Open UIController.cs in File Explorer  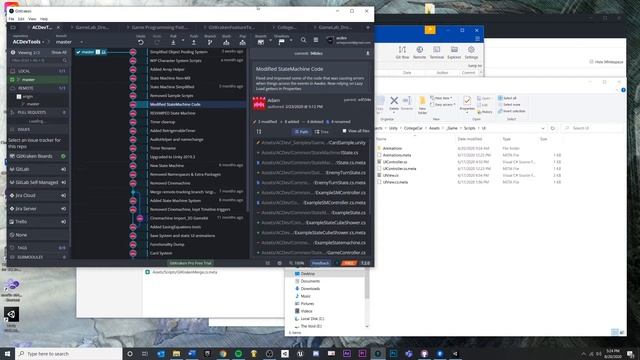(395, 162)
